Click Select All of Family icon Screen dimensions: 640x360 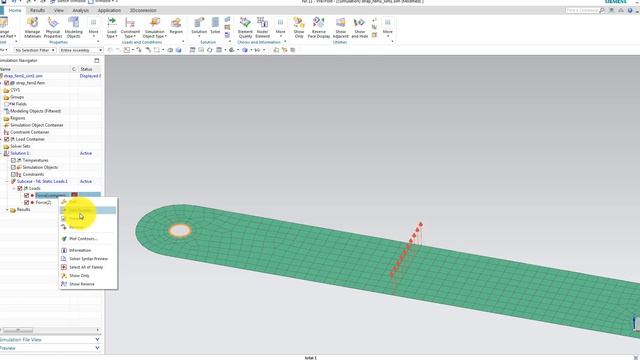click(x=64, y=267)
